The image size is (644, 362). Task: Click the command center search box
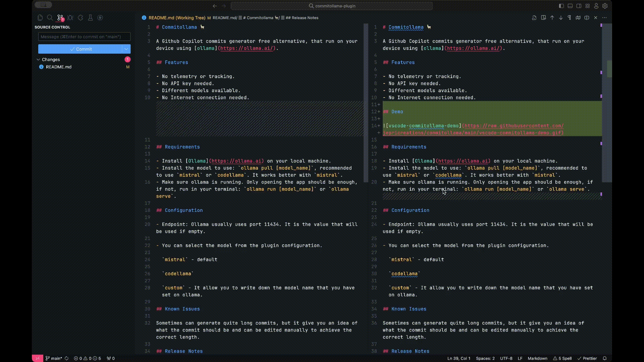[x=332, y=6]
